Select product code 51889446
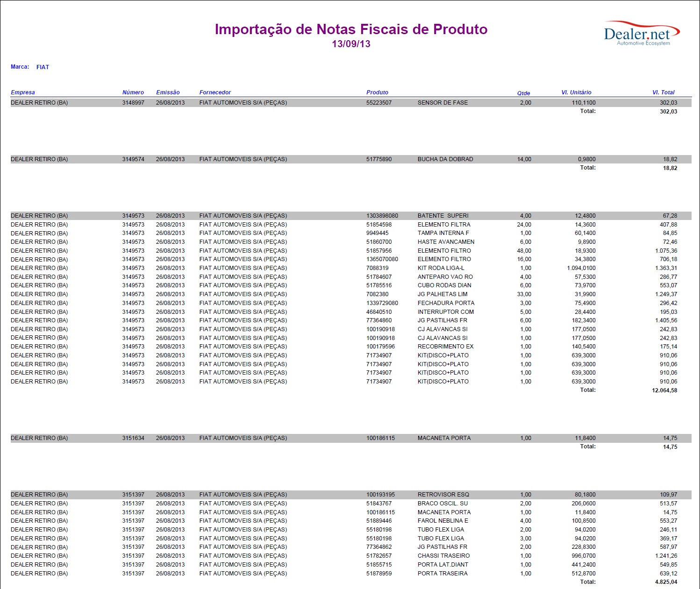This screenshot has height=589, width=700. pyautogui.click(x=379, y=521)
